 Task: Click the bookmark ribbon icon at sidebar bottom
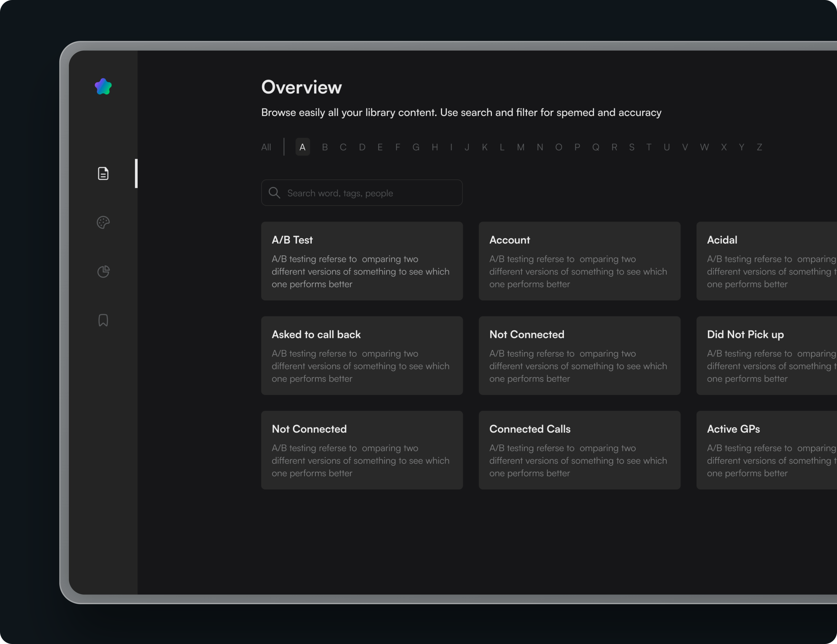(103, 321)
